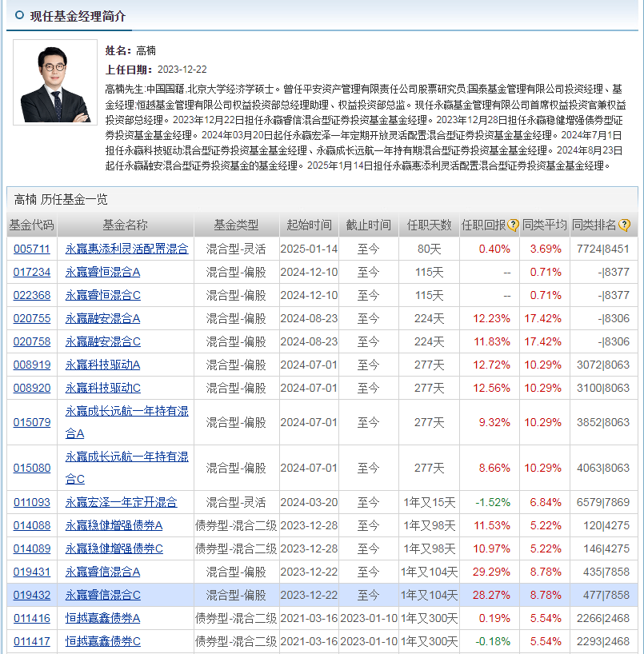Click the 高楠 历任基金一览 table title
The height and width of the screenshot is (654, 644).
tap(61, 199)
